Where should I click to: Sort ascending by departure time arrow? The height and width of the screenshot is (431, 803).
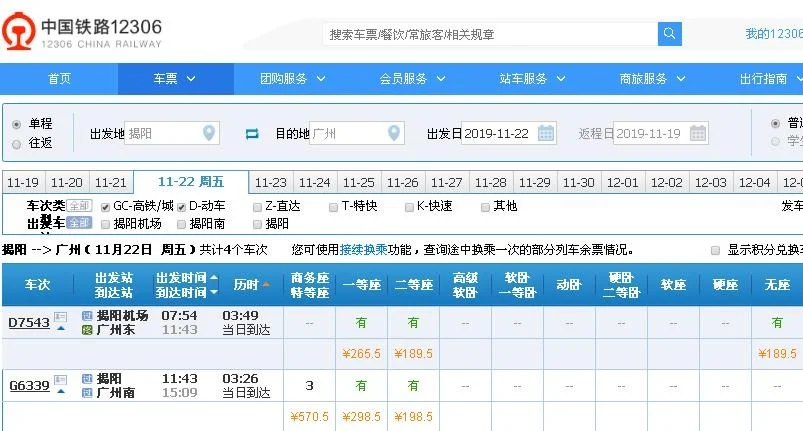pyautogui.click(x=214, y=277)
